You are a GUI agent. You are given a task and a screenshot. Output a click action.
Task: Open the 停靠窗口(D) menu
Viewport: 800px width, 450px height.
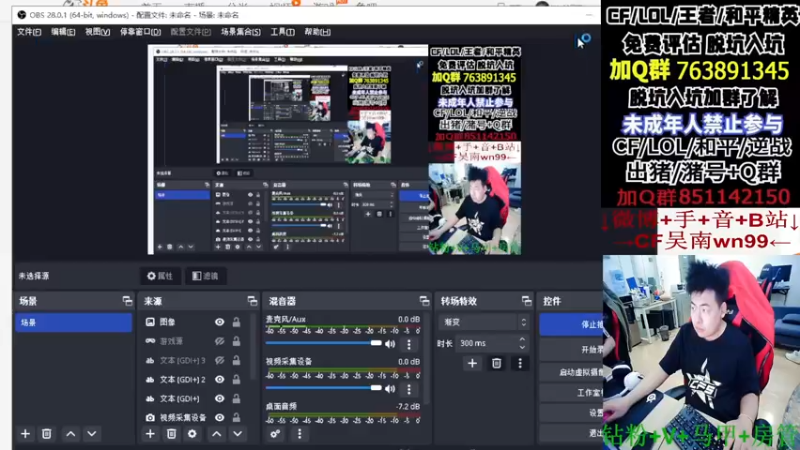[140, 32]
